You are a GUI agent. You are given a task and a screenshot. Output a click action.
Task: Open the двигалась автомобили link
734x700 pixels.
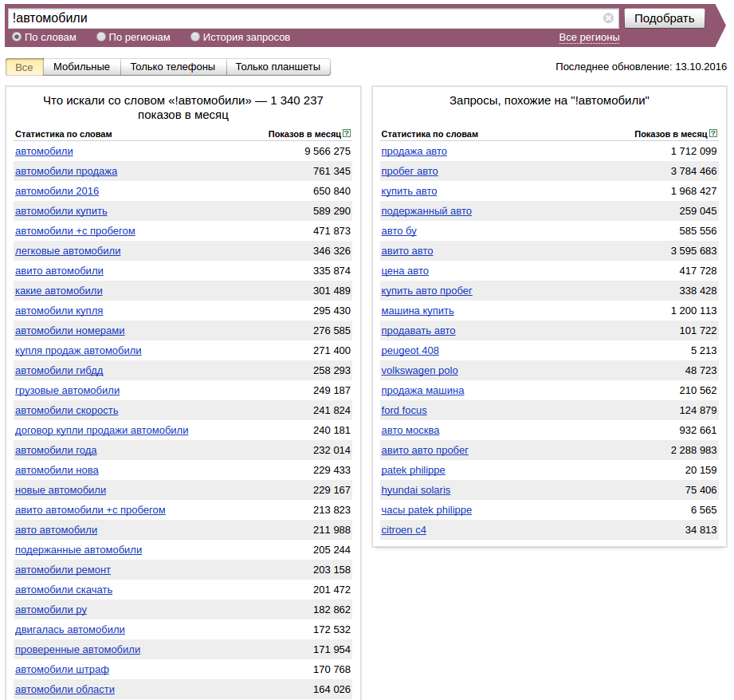pyautogui.click(x=70, y=630)
